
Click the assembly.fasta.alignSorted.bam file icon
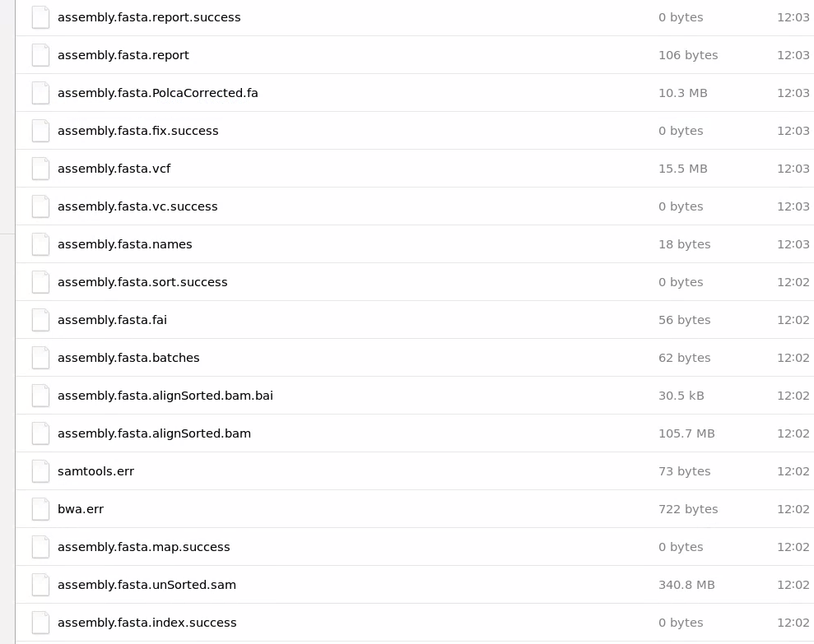click(x=40, y=433)
